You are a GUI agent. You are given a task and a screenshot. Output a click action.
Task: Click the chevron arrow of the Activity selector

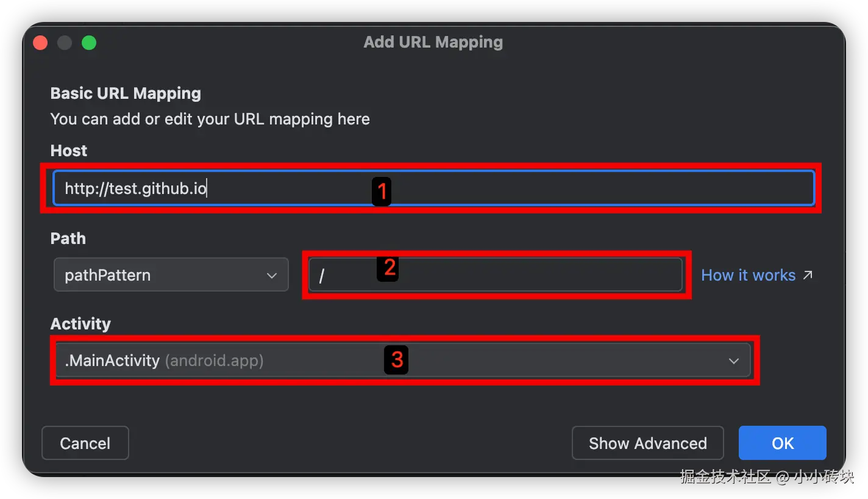coord(734,361)
